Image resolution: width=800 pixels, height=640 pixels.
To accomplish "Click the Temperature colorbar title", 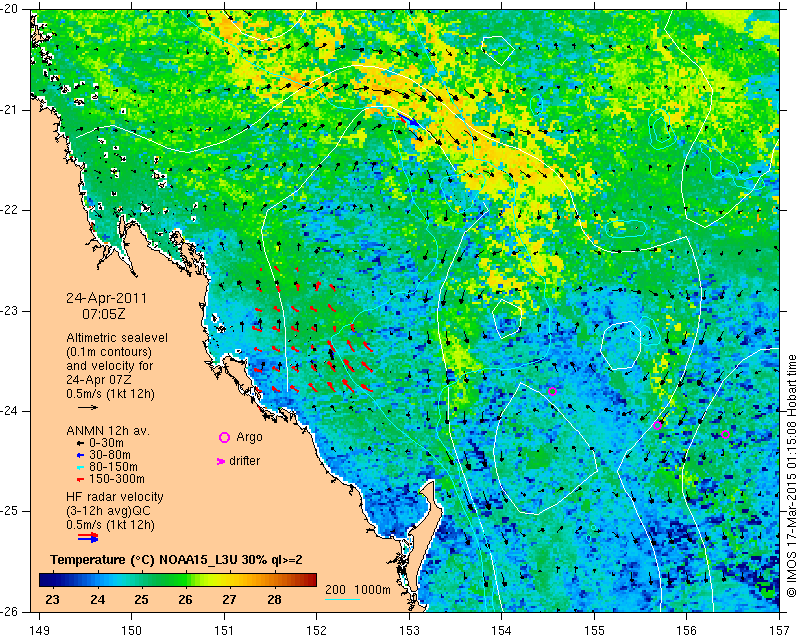I will pos(177,560).
